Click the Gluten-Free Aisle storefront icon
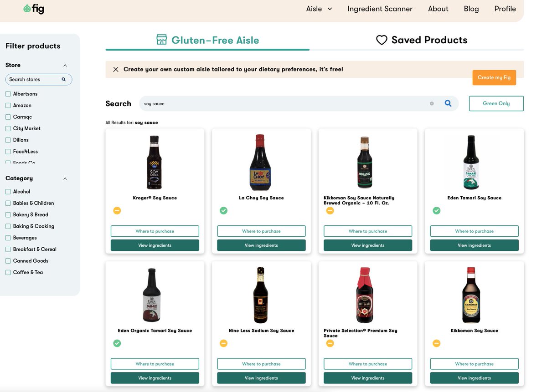The image size is (547, 392). (161, 40)
